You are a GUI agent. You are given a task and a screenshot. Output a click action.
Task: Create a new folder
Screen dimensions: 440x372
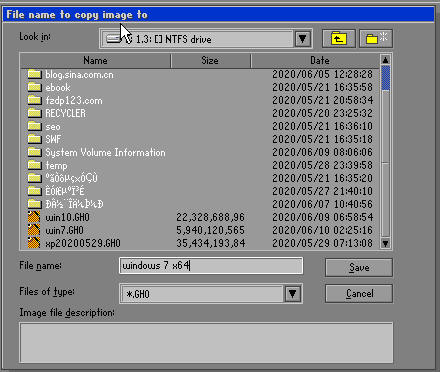[376, 39]
